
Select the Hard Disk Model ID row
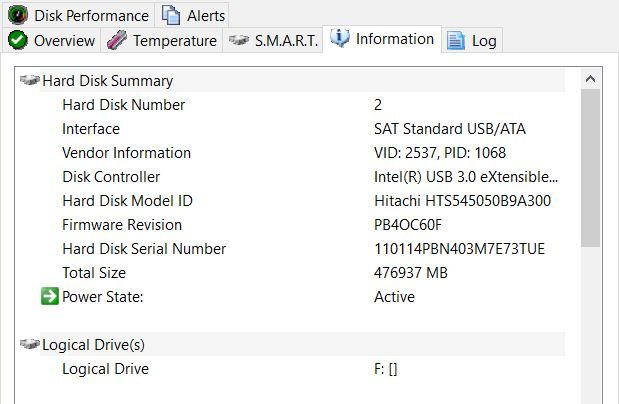coord(127,201)
